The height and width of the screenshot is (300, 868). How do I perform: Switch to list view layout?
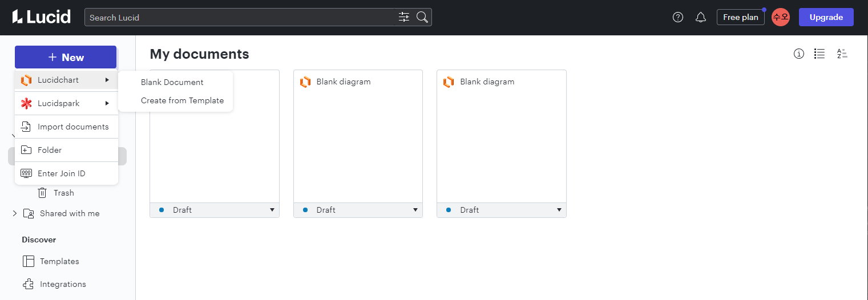pos(819,54)
